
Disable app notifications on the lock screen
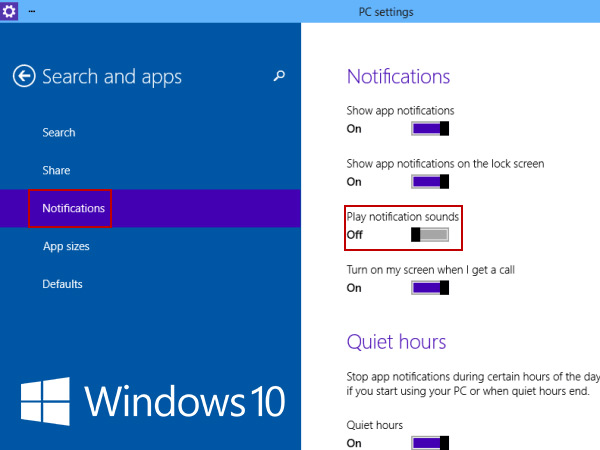click(430, 182)
